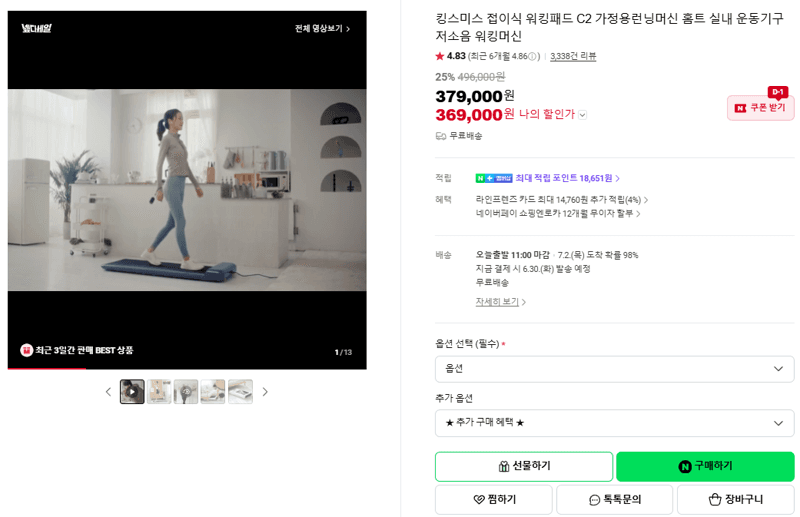Click the product title 킹스미스 접이식 워킹패드
The height and width of the screenshot is (517, 800).
coord(609,27)
